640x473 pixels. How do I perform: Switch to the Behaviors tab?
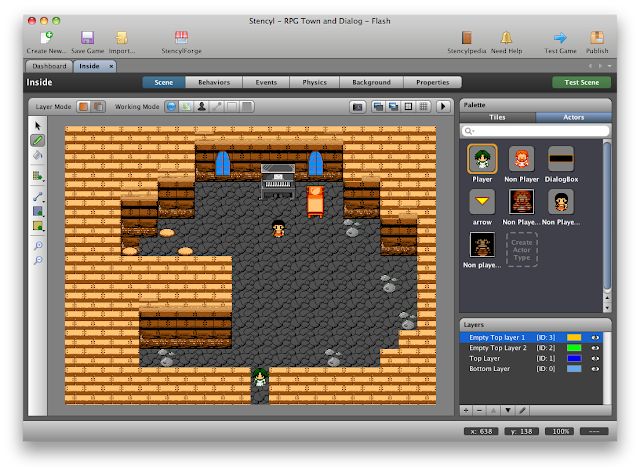pyautogui.click(x=214, y=82)
